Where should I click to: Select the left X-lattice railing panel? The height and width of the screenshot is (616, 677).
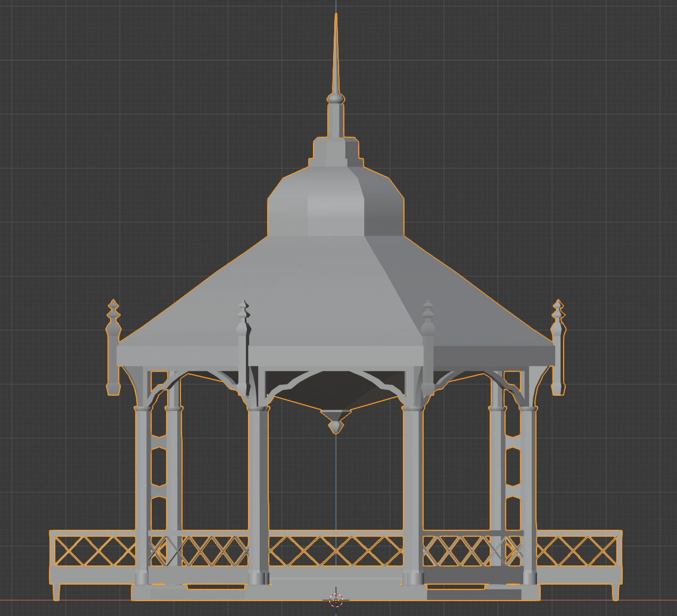90,551
